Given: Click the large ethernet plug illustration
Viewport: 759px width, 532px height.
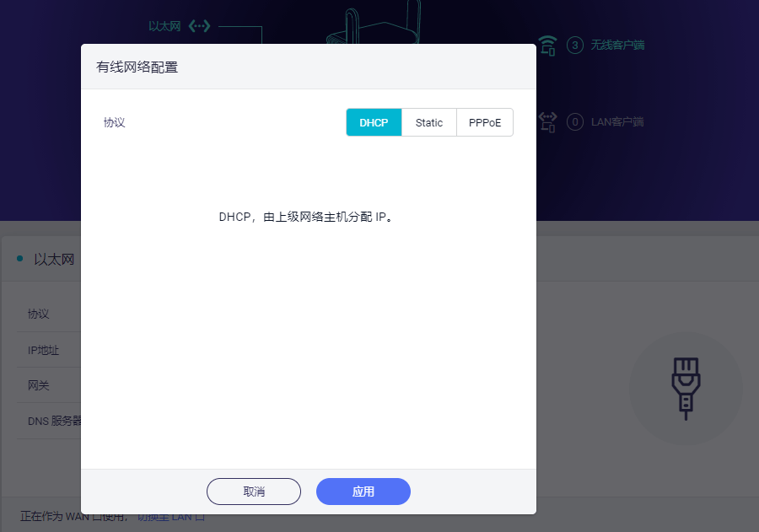Looking at the screenshot, I should 686,388.
